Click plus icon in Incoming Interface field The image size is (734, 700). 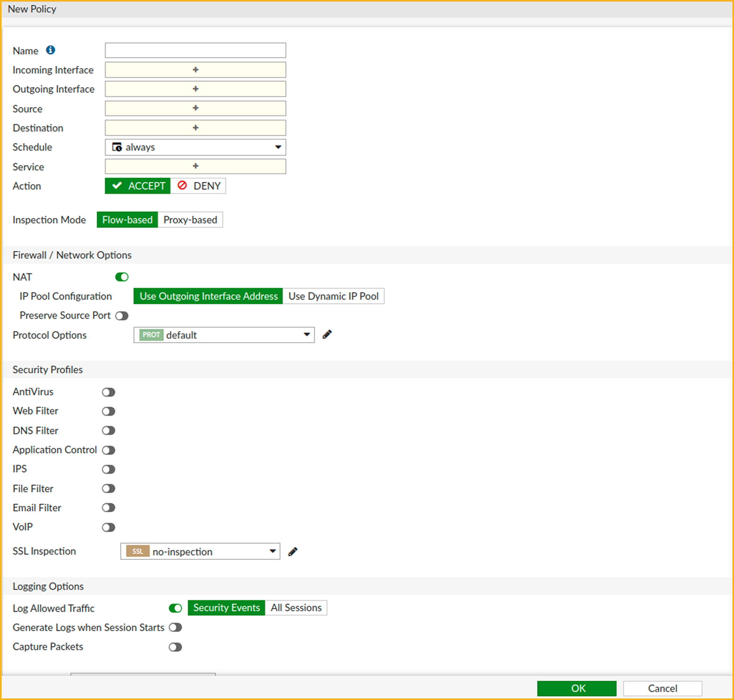click(195, 70)
